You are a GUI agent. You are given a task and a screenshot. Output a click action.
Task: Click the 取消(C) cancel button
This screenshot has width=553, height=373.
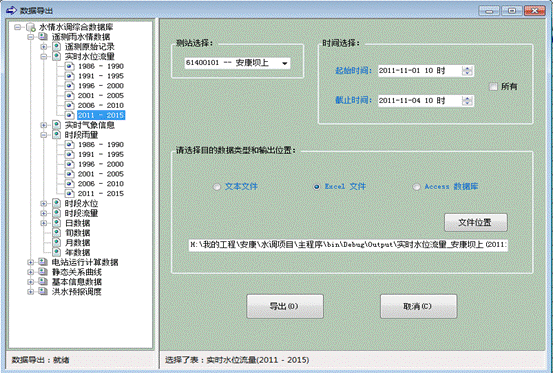418,306
